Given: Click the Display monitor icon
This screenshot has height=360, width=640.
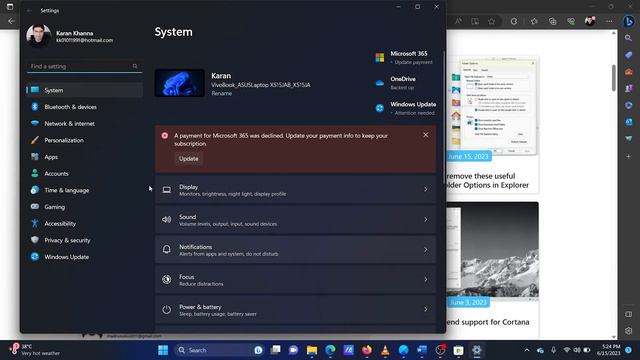Looking at the screenshot, I should click(x=167, y=190).
